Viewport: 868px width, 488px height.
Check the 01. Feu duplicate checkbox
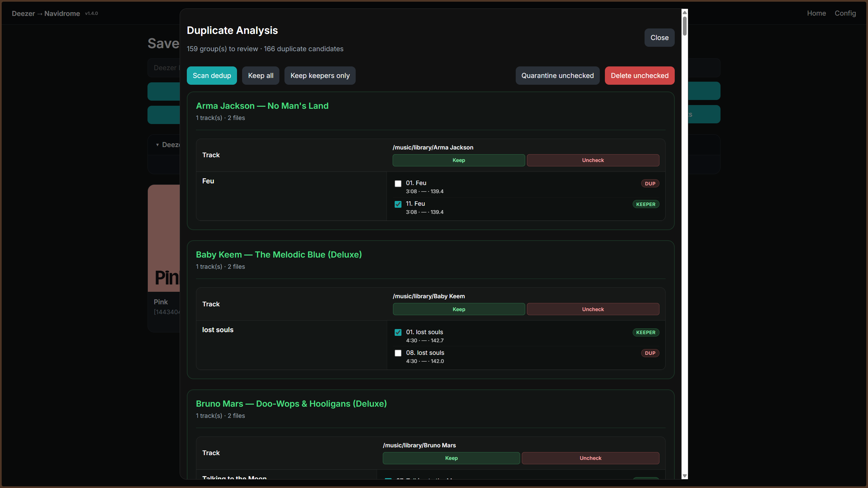tap(398, 184)
